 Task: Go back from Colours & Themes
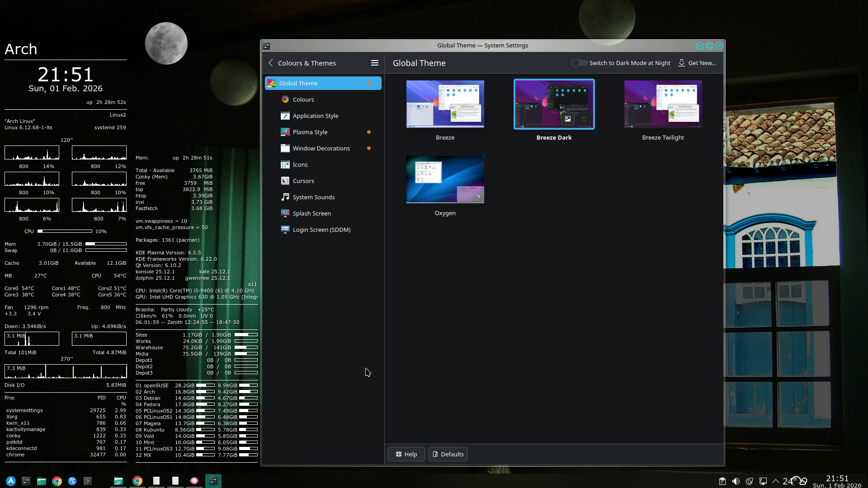(x=271, y=63)
